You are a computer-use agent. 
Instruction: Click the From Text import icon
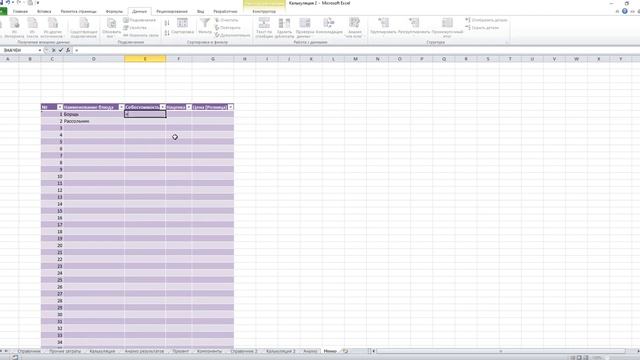click(x=32, y=27)
